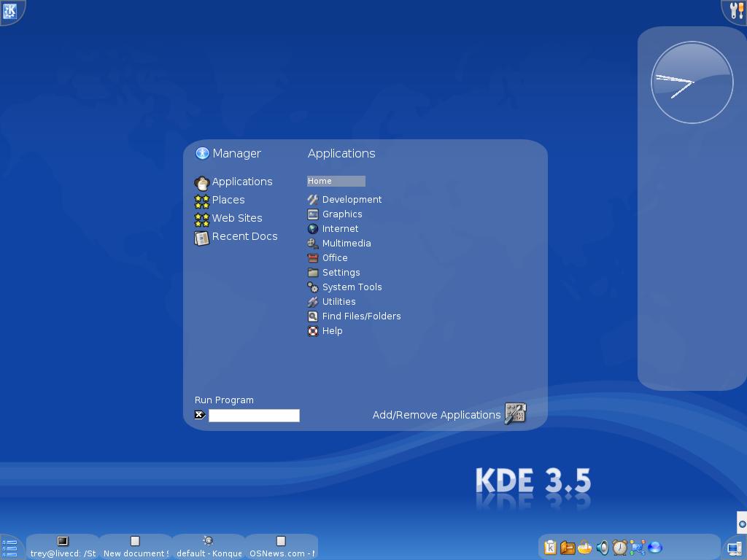Switch to the New document taskbar entry
The width and height of the screenshot is (747, 560).
coord(136,547)
